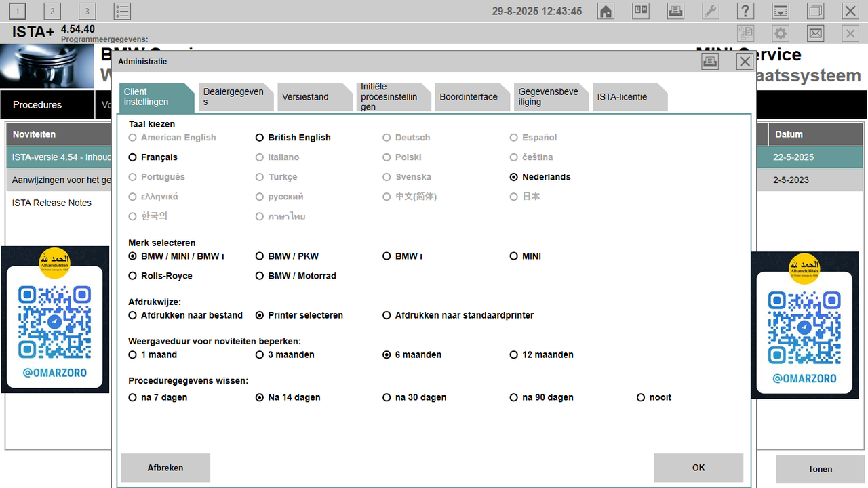Click the screen-split icon next to home
Screen dimensions: 868x488
[641, 11]
